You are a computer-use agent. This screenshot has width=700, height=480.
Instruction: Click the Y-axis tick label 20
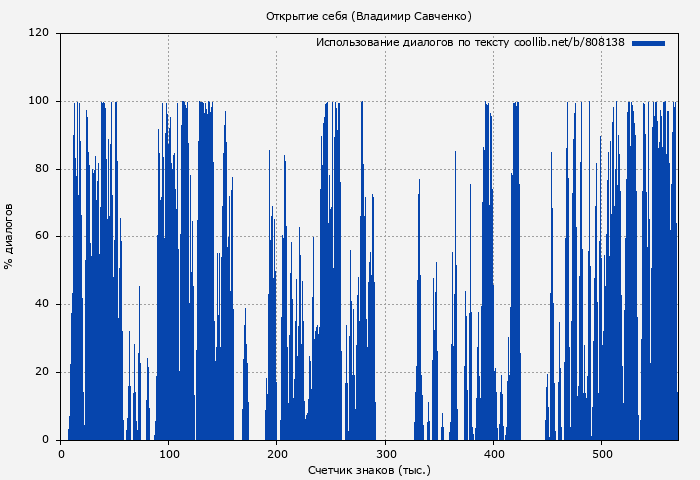point(42,373)
